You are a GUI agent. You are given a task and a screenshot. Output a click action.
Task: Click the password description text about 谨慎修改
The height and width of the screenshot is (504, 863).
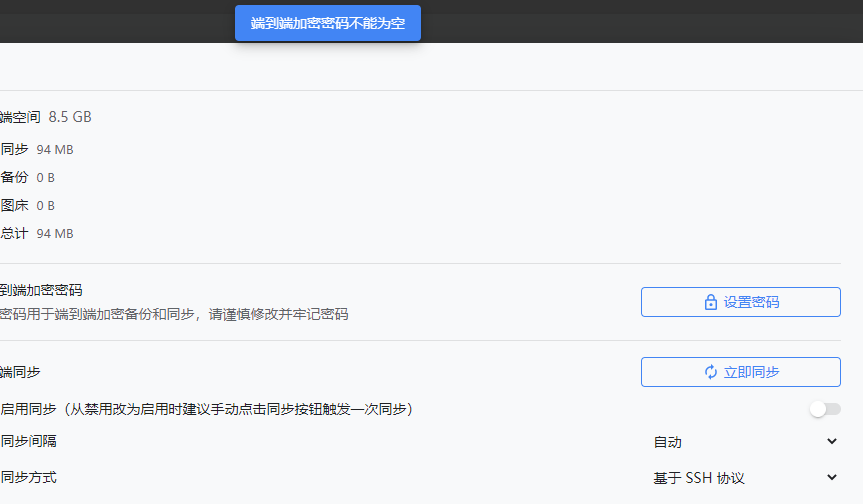pos(174,314)
